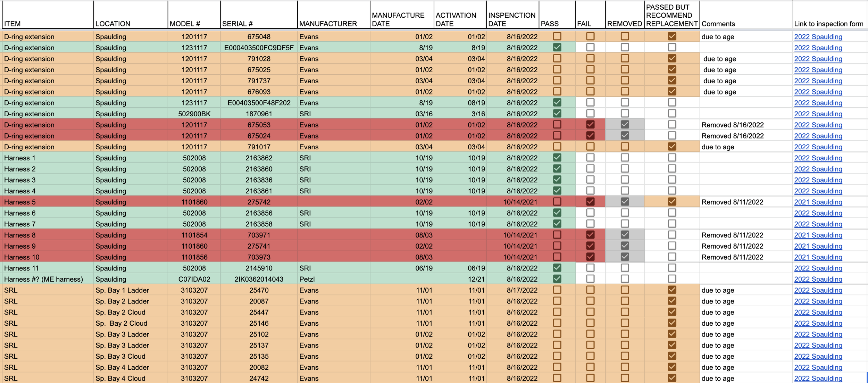Toggle PASS checkbox for Harness 11
The width and height of the screenshot is (868, 383).
point(557,268)
